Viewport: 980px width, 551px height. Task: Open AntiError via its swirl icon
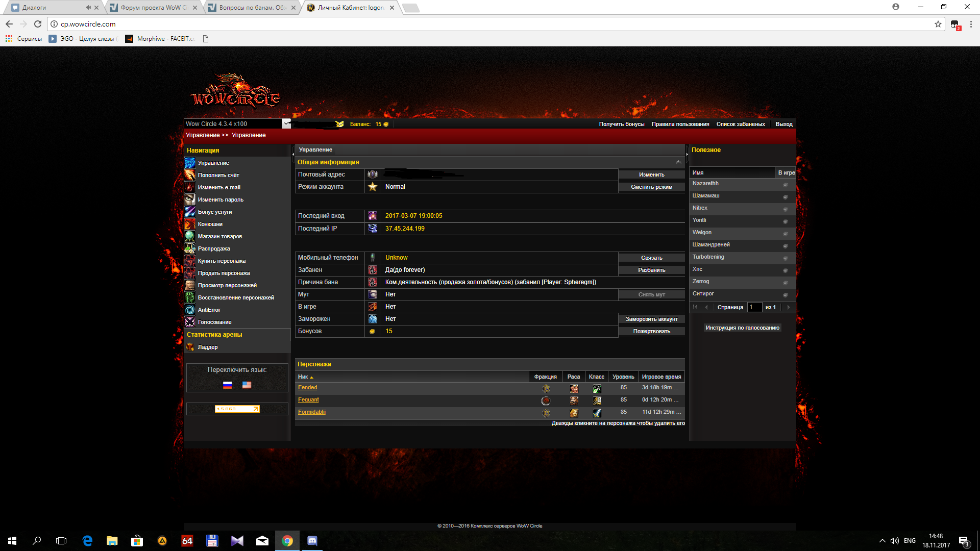click(x=189, y=310)
